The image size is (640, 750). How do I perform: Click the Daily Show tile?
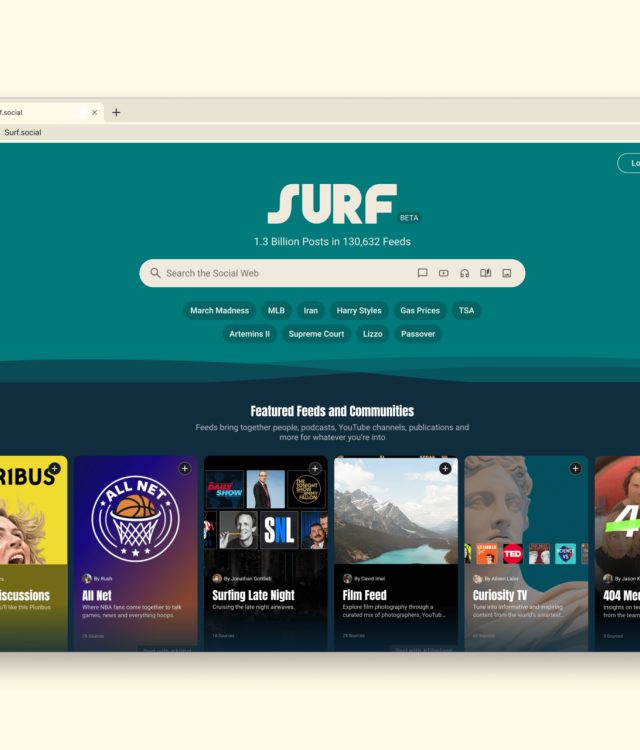(225, 489)
